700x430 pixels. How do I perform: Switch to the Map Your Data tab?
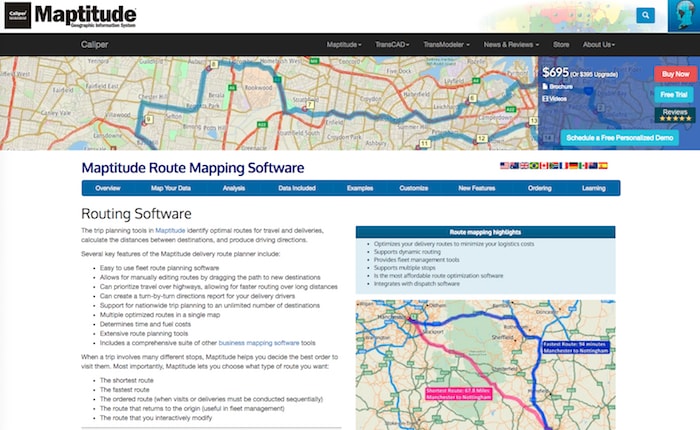tap(171, 188)
